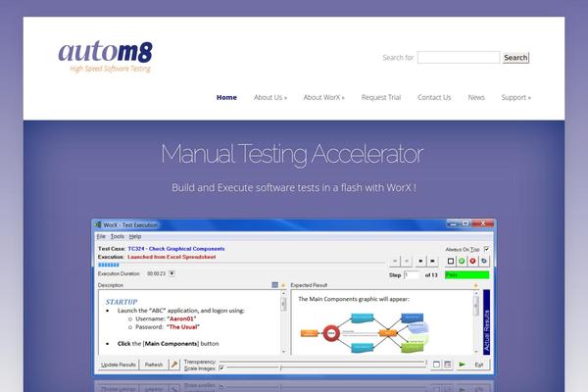This screenshot has height=392, width=588.
Task: Click the Update Results button
Action: [119, 365]
